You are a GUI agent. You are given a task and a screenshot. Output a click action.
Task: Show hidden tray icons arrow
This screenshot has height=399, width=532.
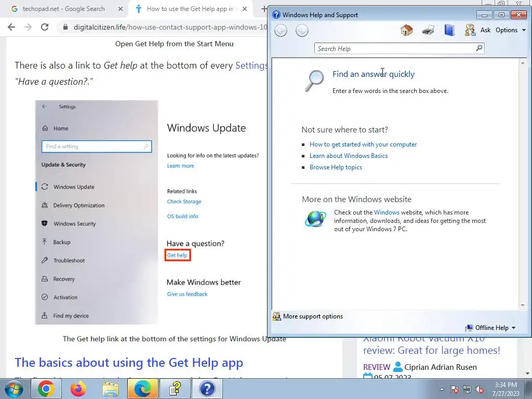point(442,389)
